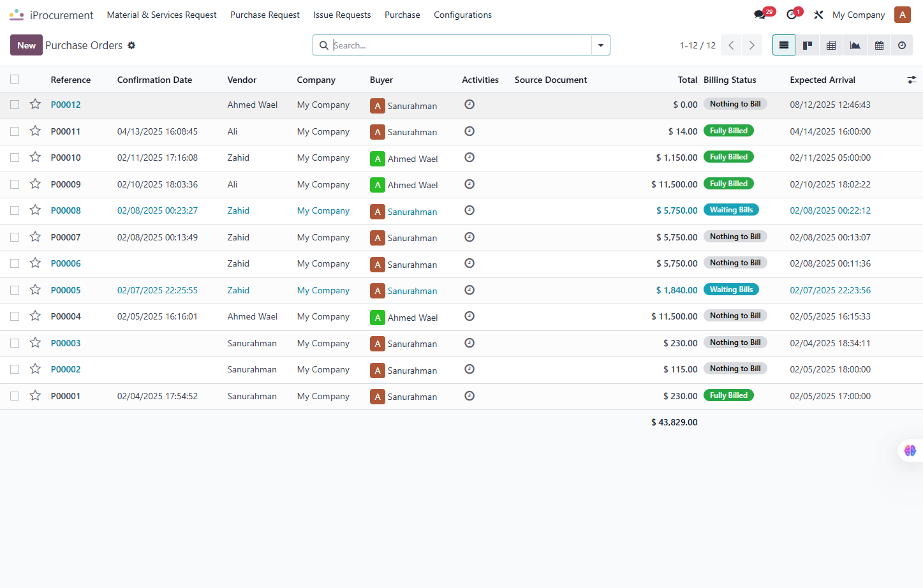Open the user avatar menu
This screenshot has width=923, height=588.
[903, 15]
